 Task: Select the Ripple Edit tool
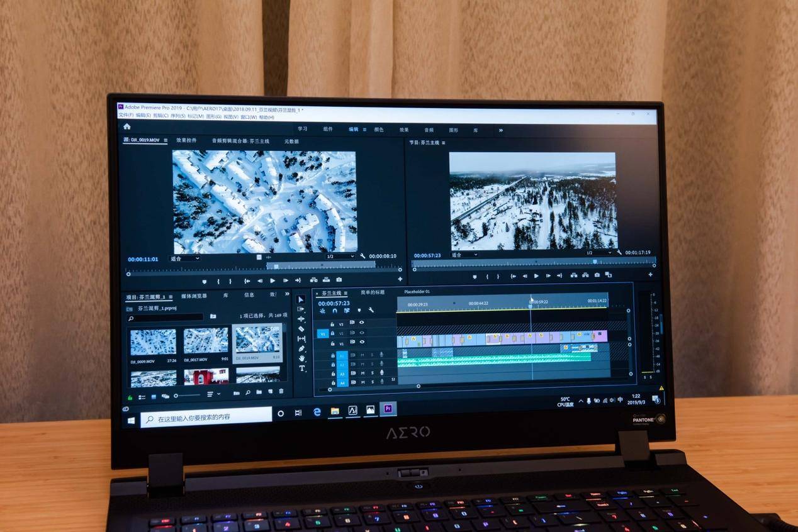click(301, 319)
